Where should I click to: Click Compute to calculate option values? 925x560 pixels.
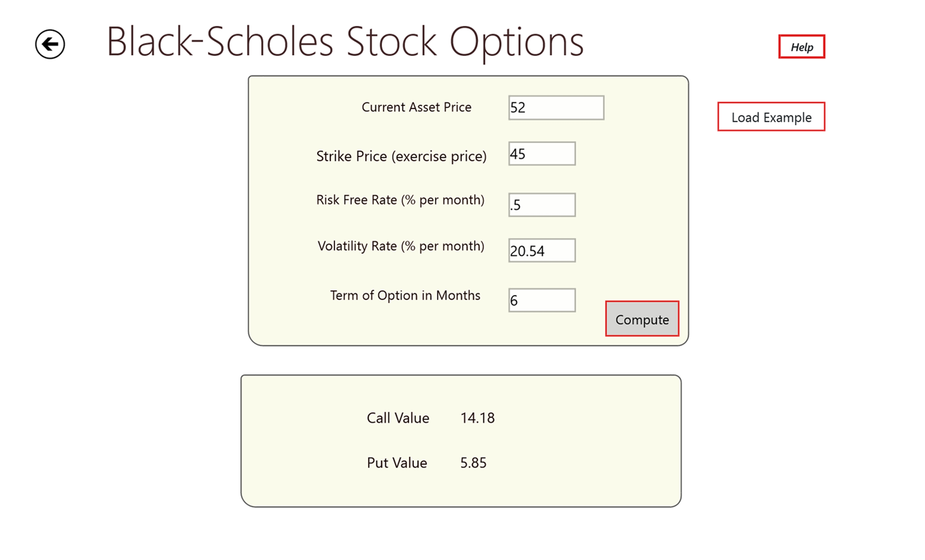tap(642, 319)
